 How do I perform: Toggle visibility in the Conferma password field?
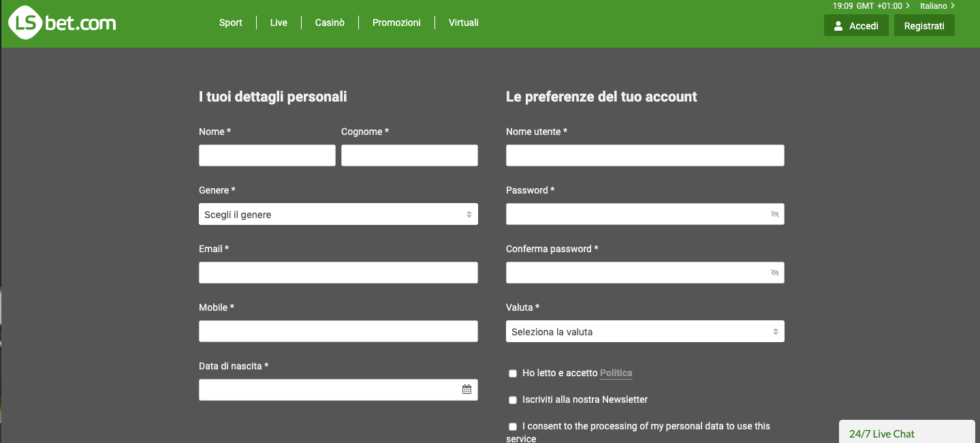[774, 272]
